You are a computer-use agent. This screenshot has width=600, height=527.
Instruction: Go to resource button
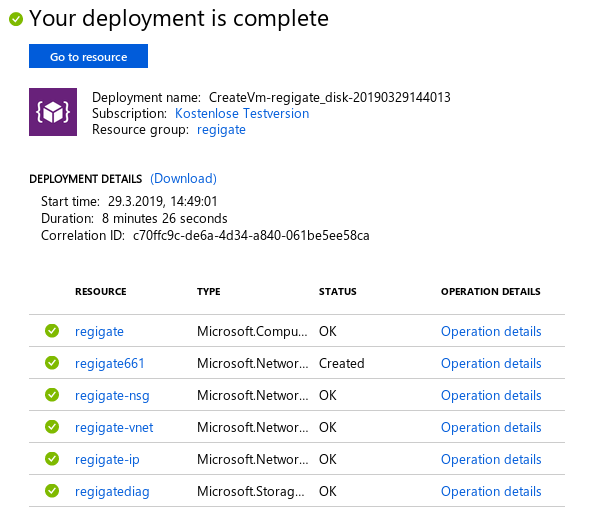[88, 56]
